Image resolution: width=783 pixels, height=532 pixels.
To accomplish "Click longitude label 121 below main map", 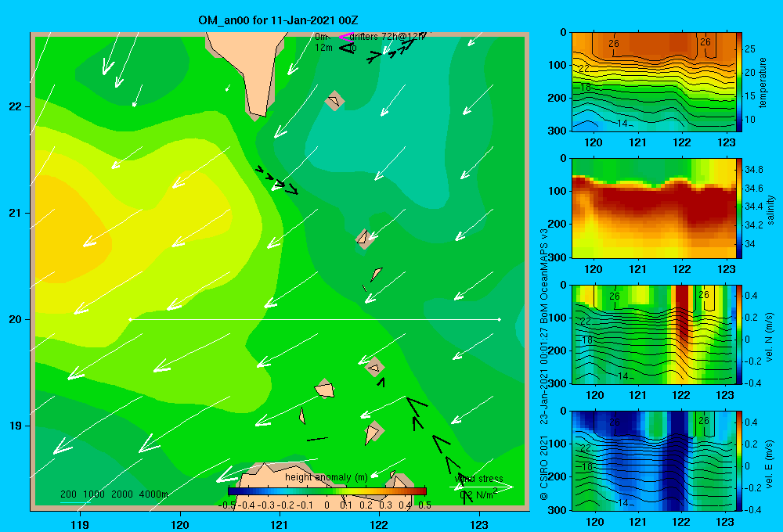I will [x=280, y=524].
